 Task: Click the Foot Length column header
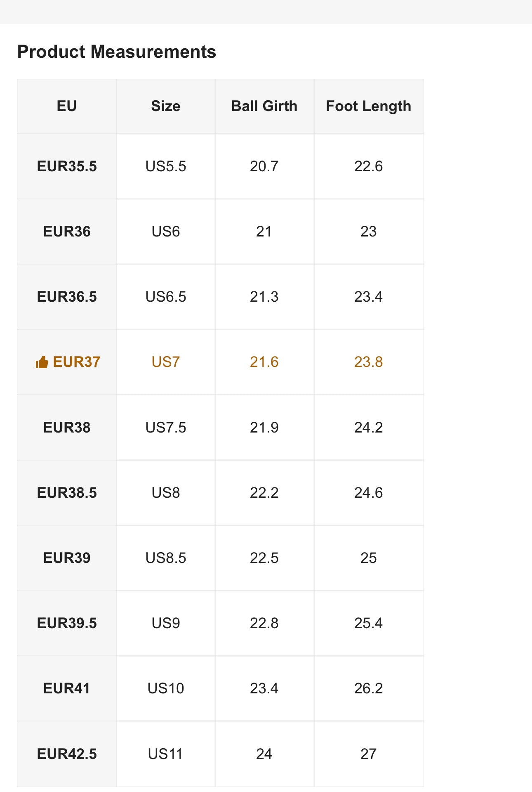(x=368, y=106)
